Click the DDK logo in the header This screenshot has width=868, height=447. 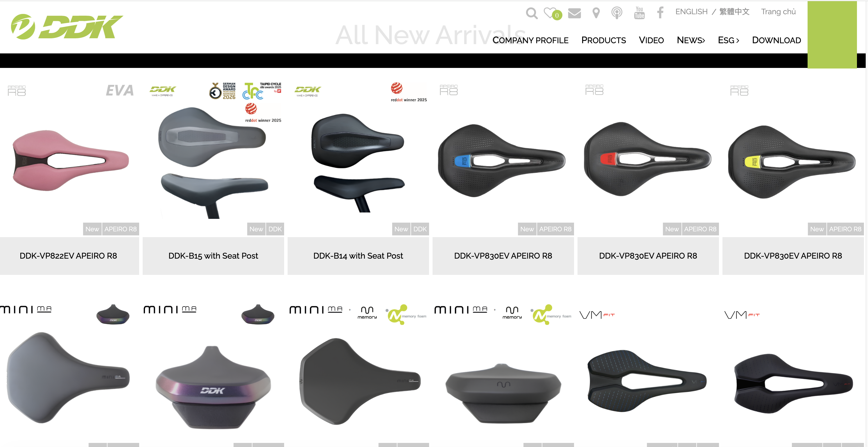click(x=67, y=27)
